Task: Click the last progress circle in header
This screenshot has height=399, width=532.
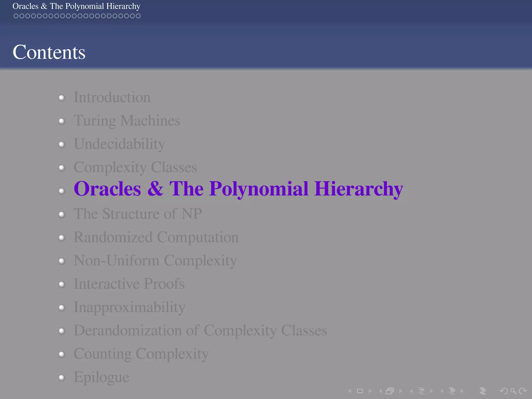Action: 138,16
